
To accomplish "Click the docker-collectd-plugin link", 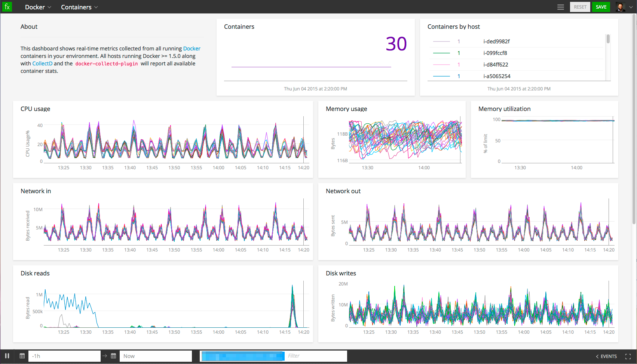I will [x=107, y=64].
